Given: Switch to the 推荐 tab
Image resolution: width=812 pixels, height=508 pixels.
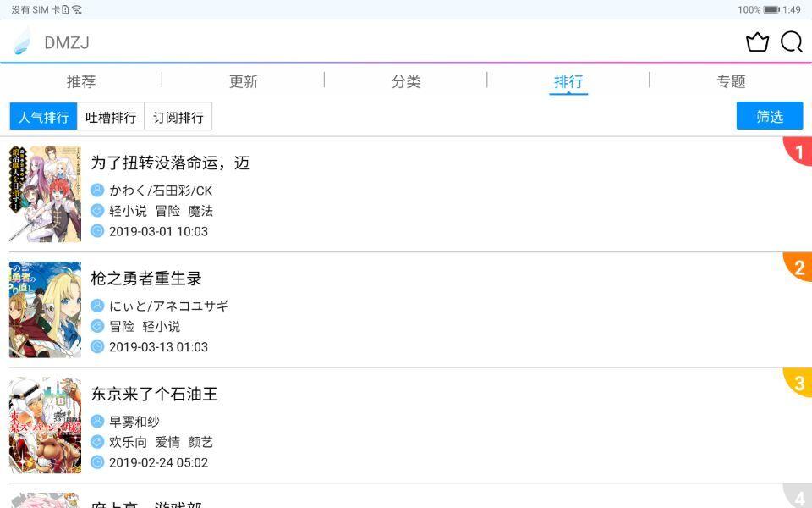Looking at the screenshot, I should click(x=81, y=81).
